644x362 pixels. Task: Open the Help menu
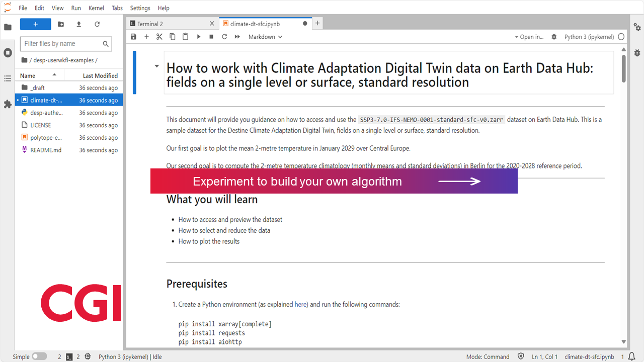pyautogui.click(x=164, y=8)
